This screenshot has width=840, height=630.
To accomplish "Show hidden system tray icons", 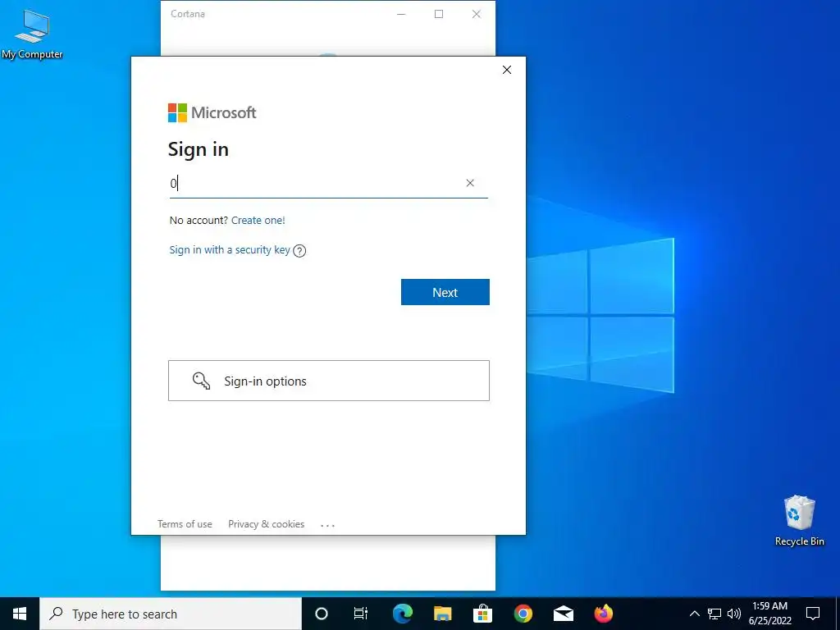I will [694, 614].
